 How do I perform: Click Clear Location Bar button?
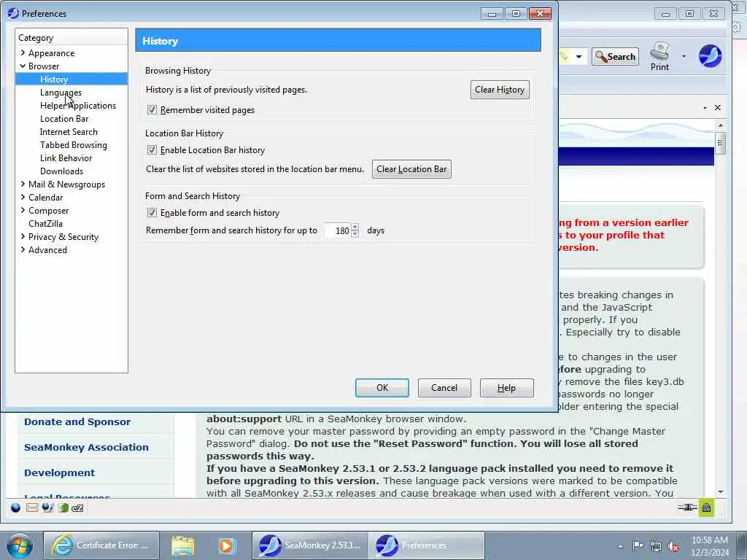(x=411, y=169)
